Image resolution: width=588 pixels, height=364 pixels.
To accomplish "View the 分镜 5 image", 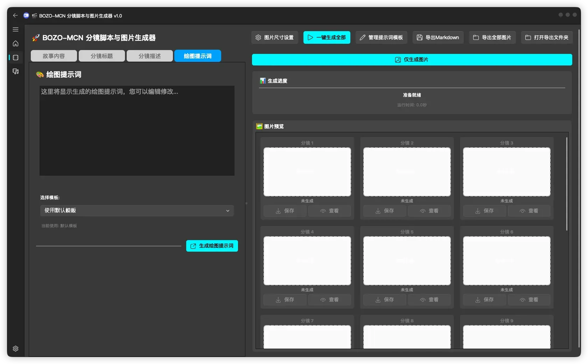I will [429, 300].
